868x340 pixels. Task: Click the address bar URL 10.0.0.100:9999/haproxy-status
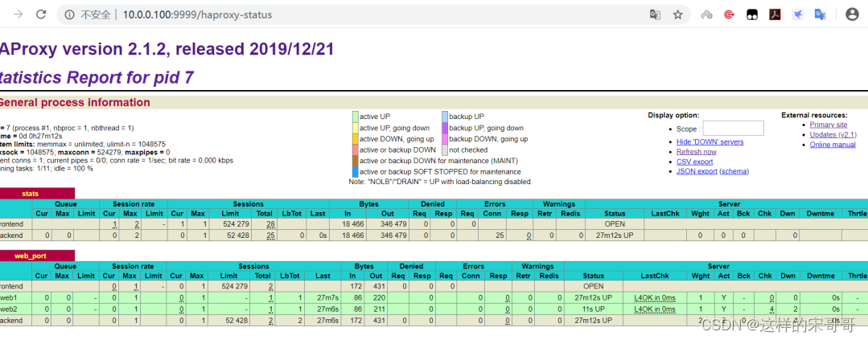[x=197, y=15]
